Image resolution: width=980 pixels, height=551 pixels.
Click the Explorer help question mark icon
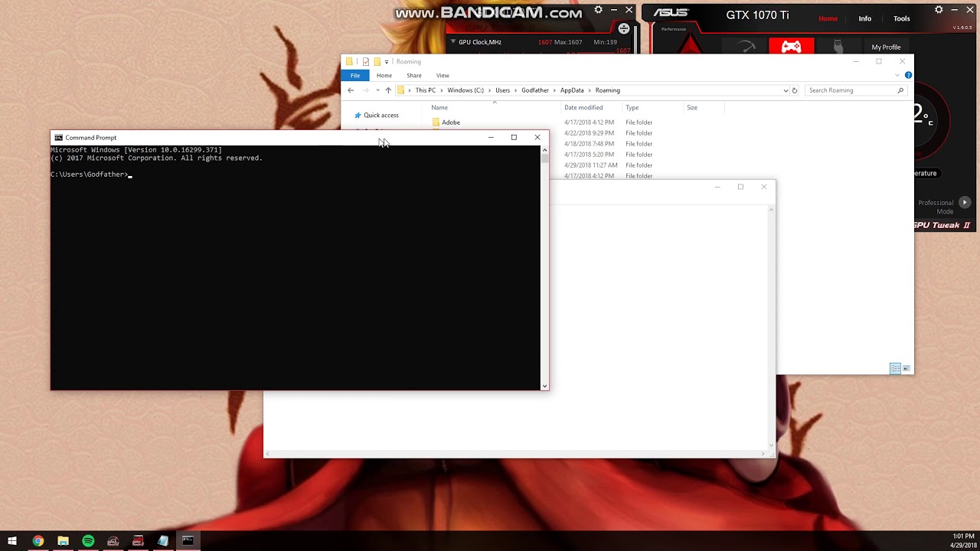click(x=908, y=75)
